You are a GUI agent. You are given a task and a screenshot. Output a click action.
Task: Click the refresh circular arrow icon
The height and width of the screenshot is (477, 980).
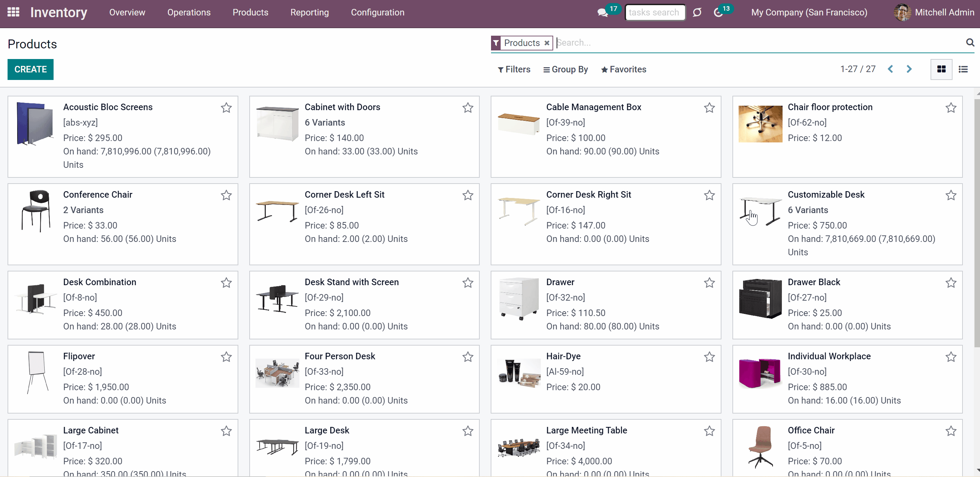point(697,13)
